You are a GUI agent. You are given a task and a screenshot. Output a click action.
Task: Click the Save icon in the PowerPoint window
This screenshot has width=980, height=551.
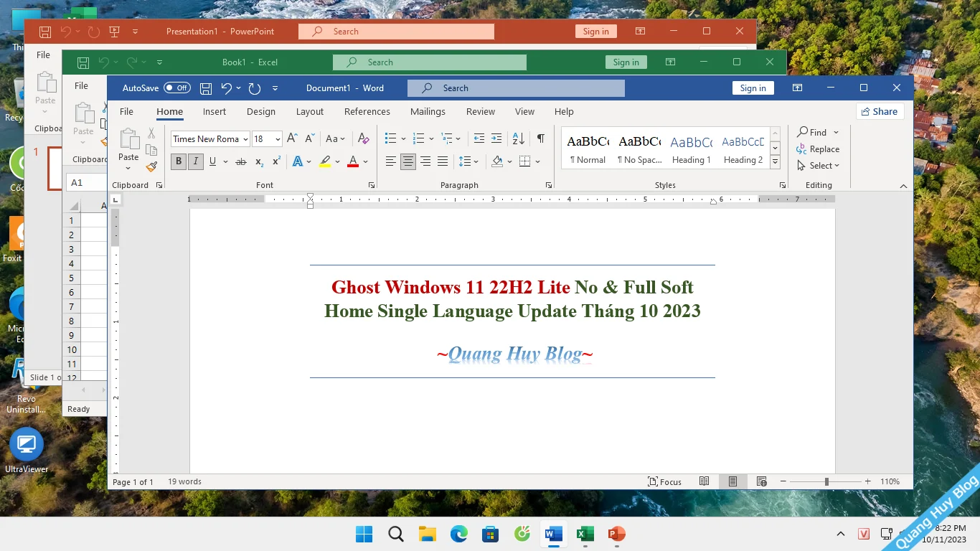pos(45,32)
